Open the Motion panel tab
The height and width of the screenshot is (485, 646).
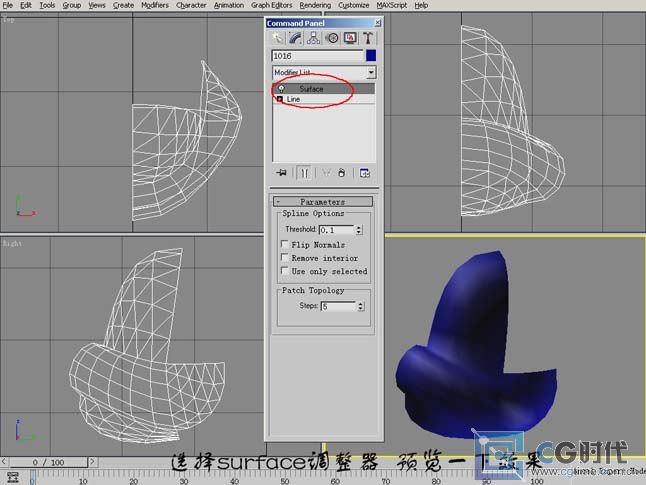(x=332, y=38)
